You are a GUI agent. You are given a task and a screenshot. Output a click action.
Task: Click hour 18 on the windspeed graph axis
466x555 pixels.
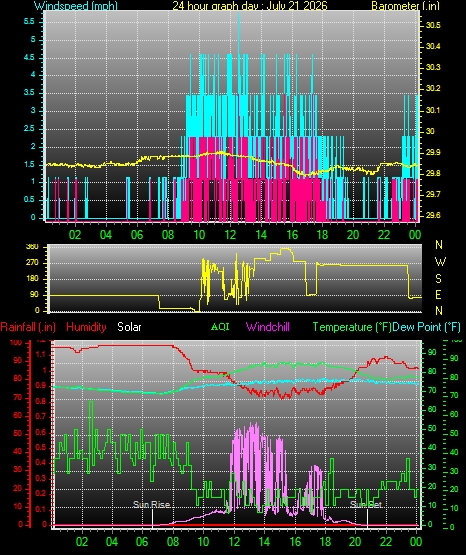[x=322, y=234]
